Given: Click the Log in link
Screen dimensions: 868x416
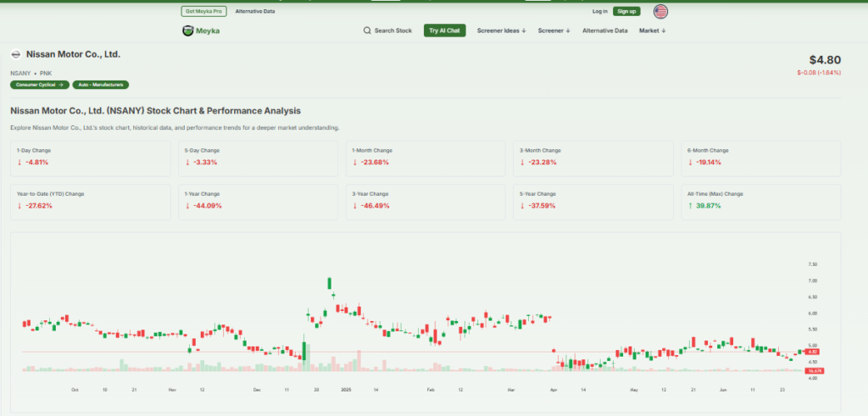Looking at the screenshot, I should click(x=599, y=11).
